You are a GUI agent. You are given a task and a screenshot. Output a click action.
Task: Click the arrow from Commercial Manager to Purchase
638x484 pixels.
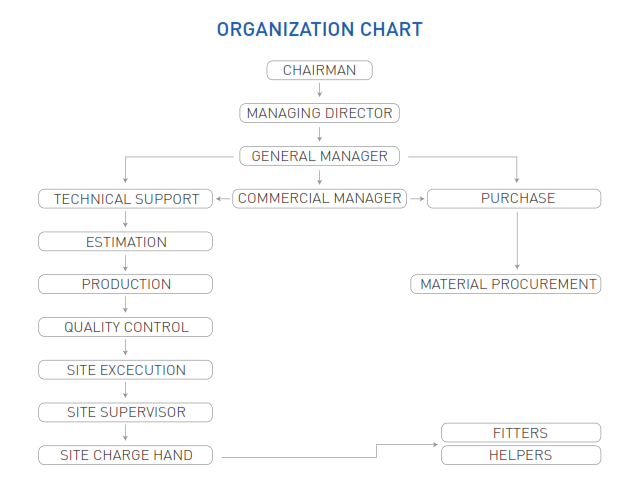[417, 198]
